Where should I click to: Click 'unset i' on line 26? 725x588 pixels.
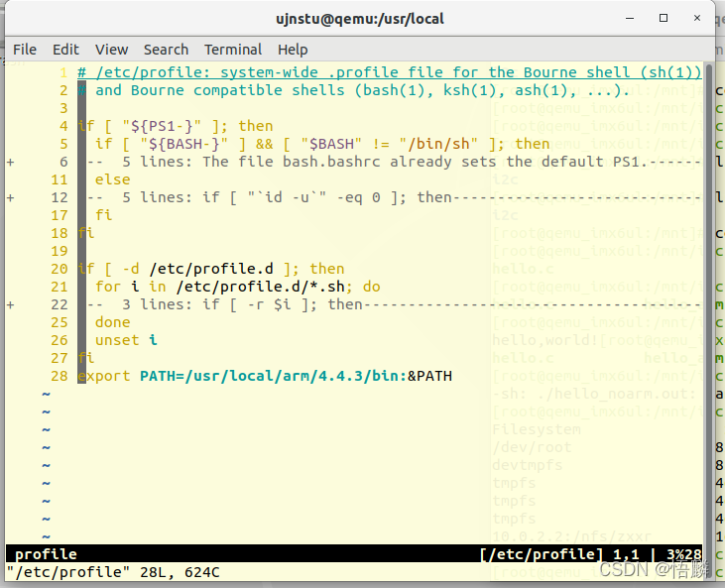point(126,340)
